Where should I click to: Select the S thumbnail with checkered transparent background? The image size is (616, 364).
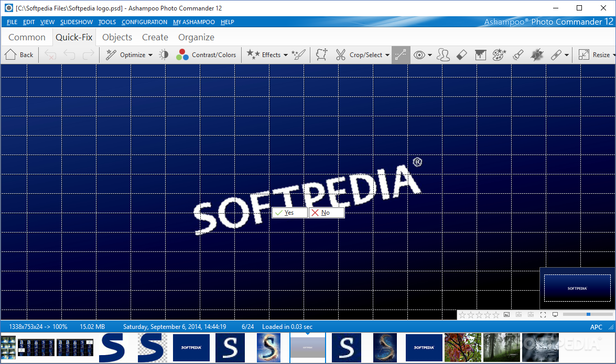click(152, 348)
